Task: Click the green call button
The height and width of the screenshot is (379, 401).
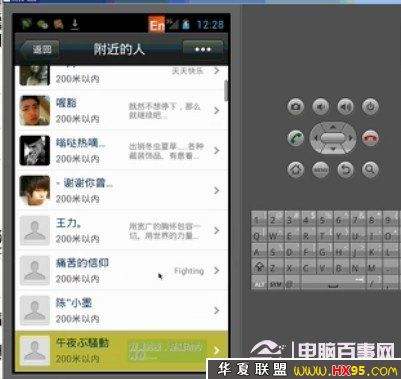Action: point(295,138)
